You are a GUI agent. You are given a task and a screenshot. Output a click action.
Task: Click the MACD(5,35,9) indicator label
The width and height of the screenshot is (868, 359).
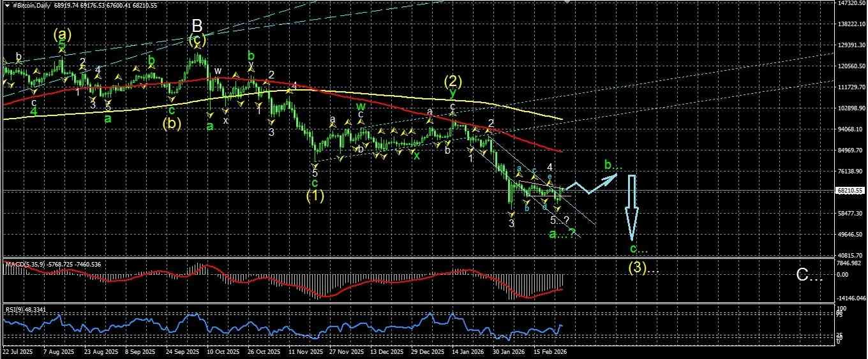click(x=24, y=263)
